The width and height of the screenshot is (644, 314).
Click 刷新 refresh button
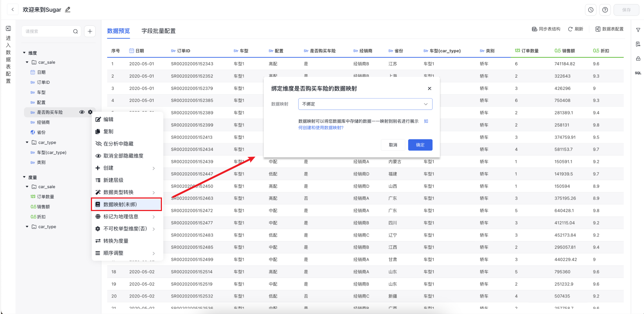click(576, 29)
